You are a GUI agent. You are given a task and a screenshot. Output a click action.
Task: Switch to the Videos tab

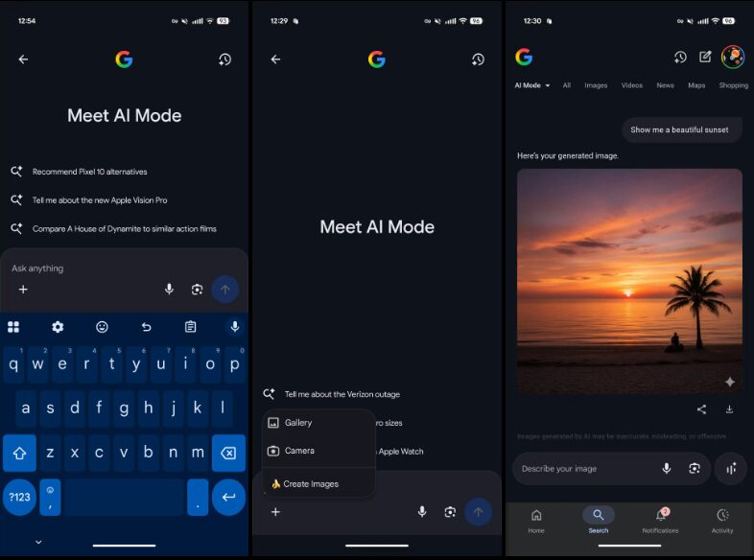coord(631,85)
